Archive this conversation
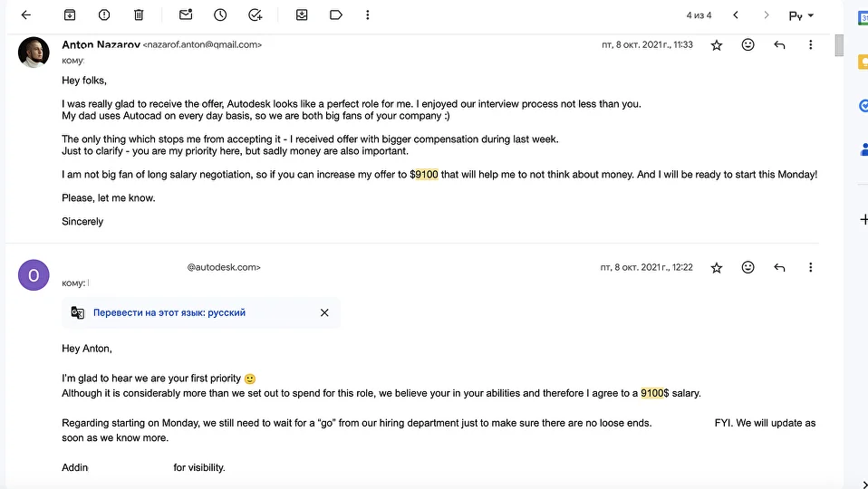 point(70,14)
